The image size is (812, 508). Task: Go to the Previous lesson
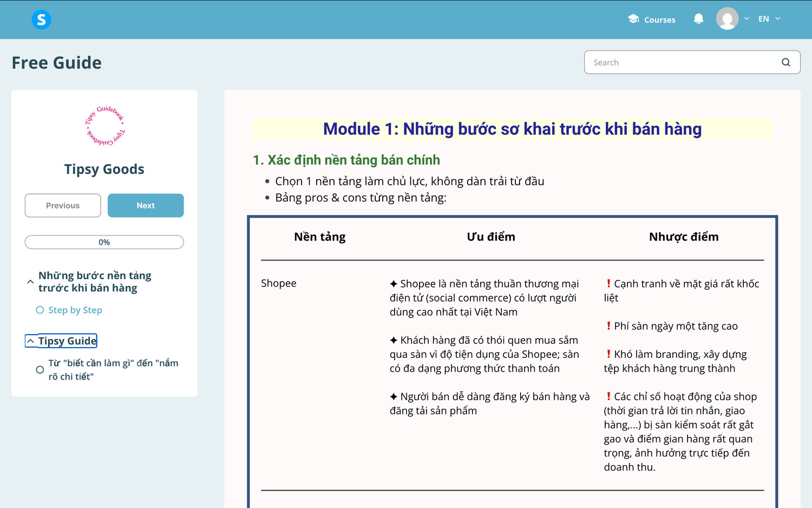[x=63, y=205]
